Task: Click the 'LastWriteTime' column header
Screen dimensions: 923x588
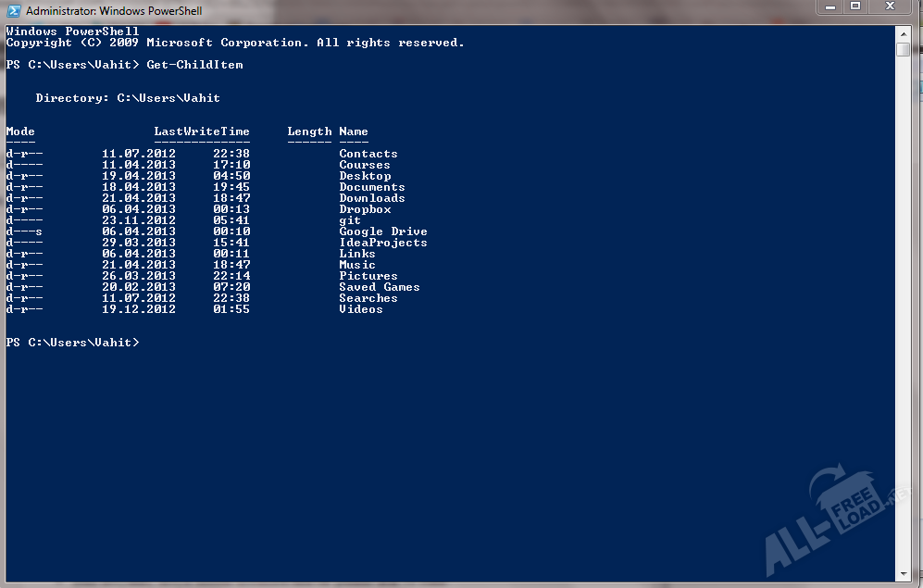Action: [x=201, y=131]
